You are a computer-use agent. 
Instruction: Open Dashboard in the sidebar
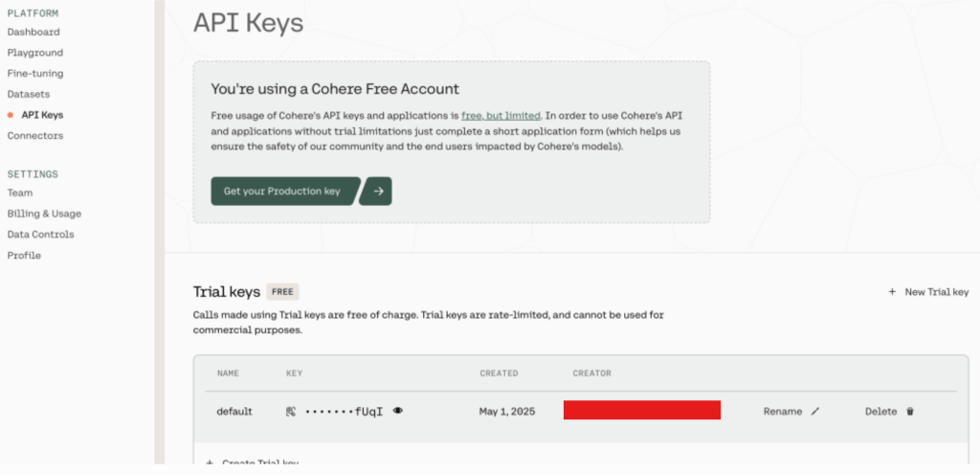coord(33,32)
